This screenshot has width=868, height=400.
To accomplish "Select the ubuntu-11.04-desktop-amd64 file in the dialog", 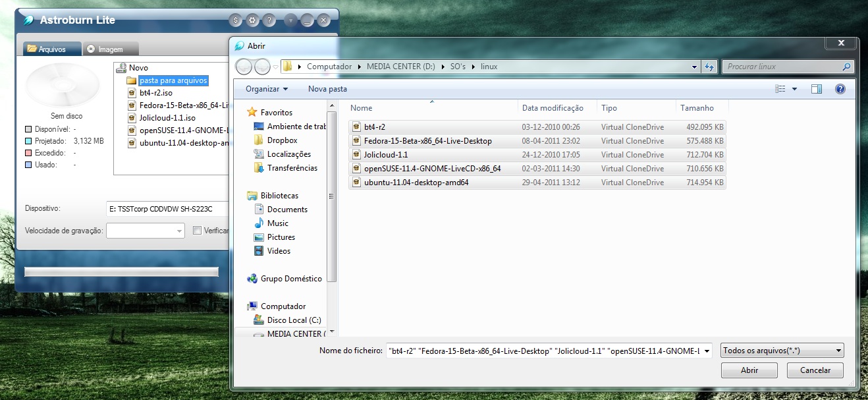I will 537,183.
